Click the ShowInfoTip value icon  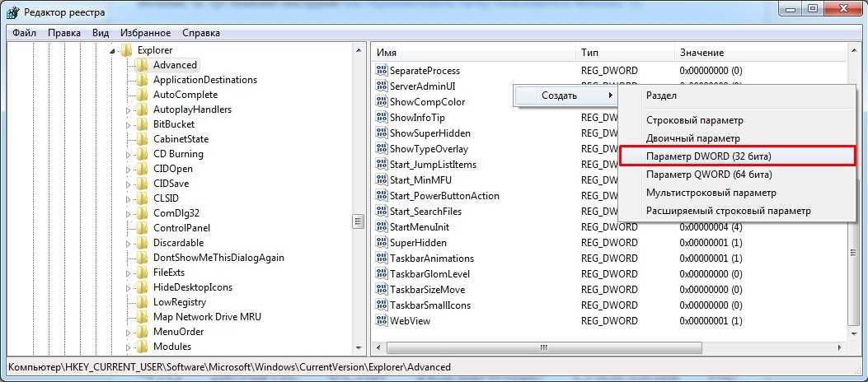[382, 118]
